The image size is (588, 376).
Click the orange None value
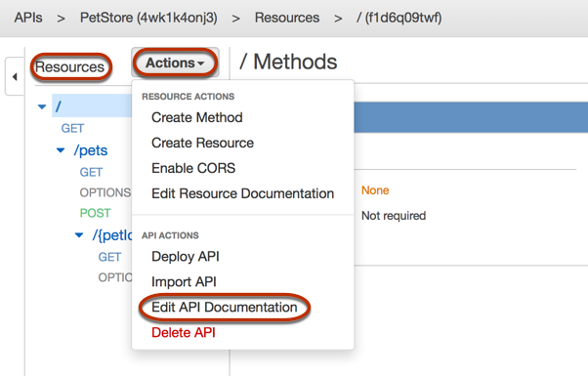[375, 190]
